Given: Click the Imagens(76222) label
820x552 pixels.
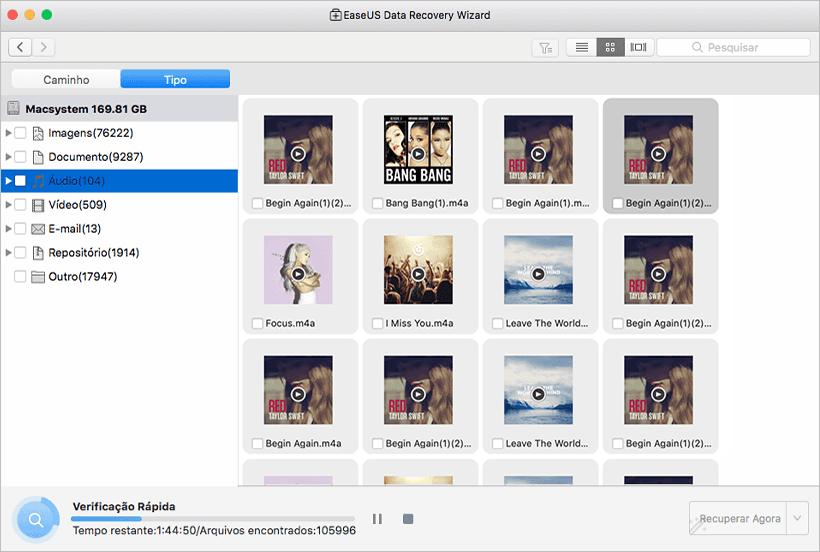Looking at the screenshot, I should point(91,133).
